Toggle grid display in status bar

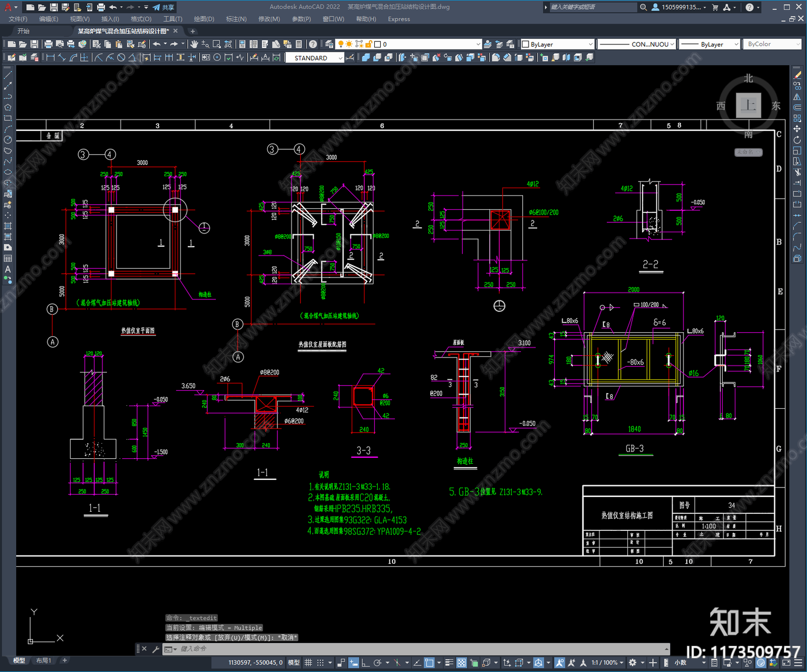(309, 662)
